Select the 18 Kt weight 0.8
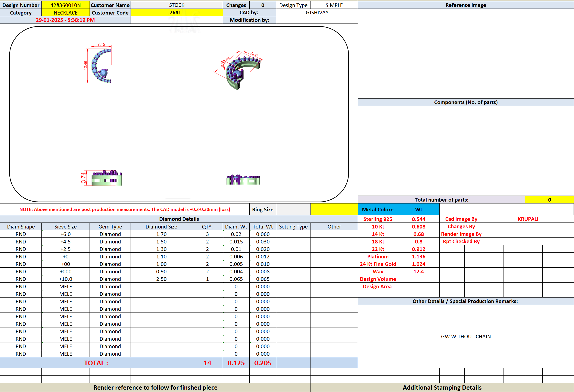The image size is (574, 392). (x=419, y=242)
